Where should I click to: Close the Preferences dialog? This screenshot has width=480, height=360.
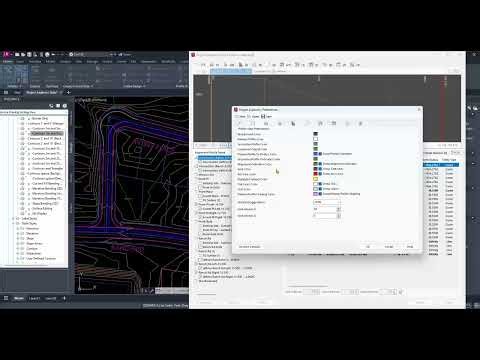coord(419,109)
